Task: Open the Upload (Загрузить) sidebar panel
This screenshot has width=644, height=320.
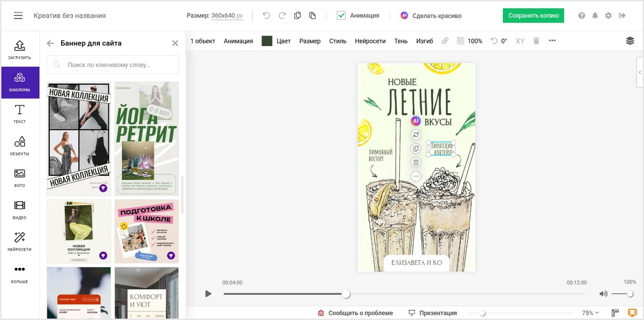Action: pos(20,50)
